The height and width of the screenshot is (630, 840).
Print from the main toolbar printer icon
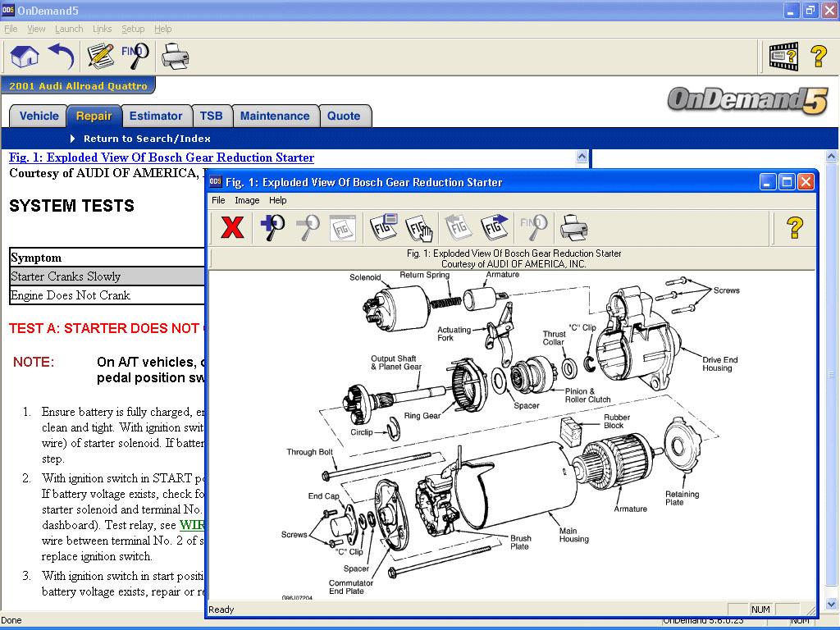(x=176, y=57)
